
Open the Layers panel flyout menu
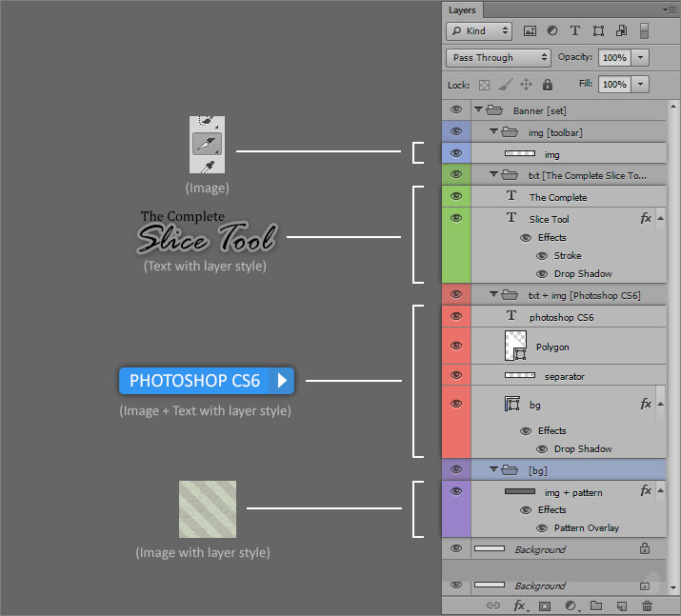tap(669, 10)
